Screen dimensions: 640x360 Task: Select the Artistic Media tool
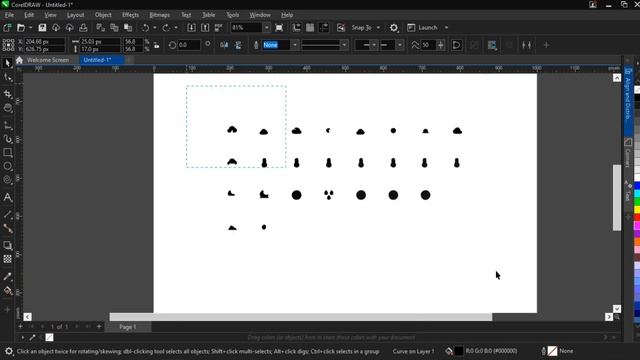pos(7,140)
